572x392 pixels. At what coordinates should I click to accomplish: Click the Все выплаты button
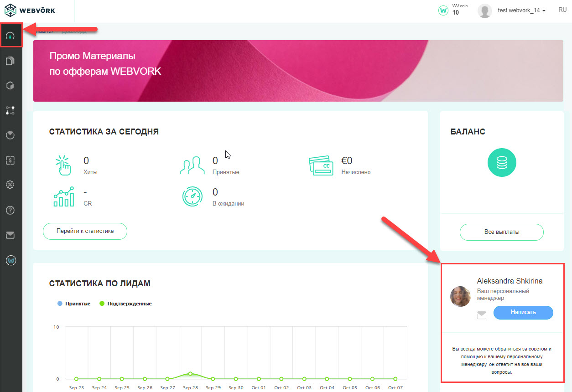pyautogui.click(x=502, y=232)
